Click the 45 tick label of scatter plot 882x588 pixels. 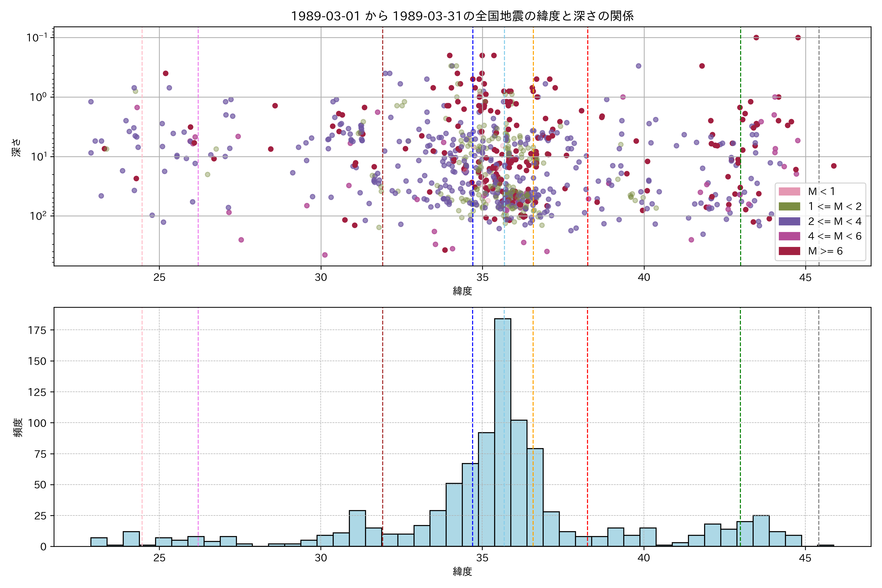pyautogui.click(x=805, y=278)
